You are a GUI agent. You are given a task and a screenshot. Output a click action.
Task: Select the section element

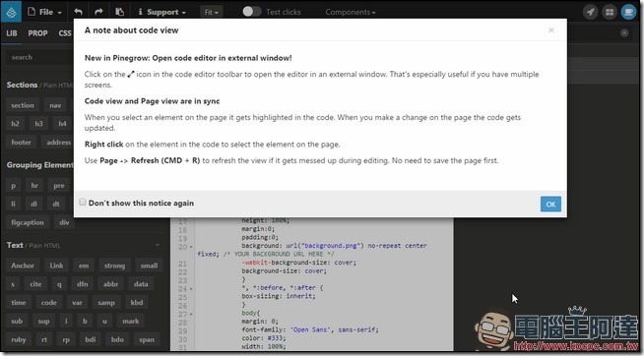point(23,105)
